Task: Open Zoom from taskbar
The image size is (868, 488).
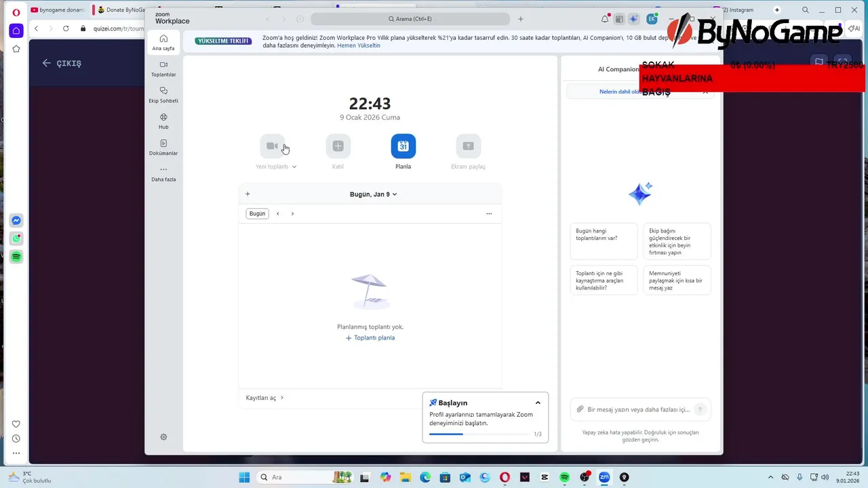Action: 604,477
